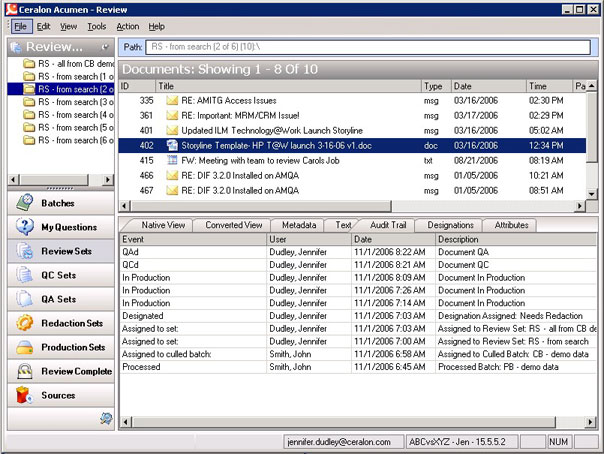
Task: Select audit row Document QA
Action: [358, 252]
